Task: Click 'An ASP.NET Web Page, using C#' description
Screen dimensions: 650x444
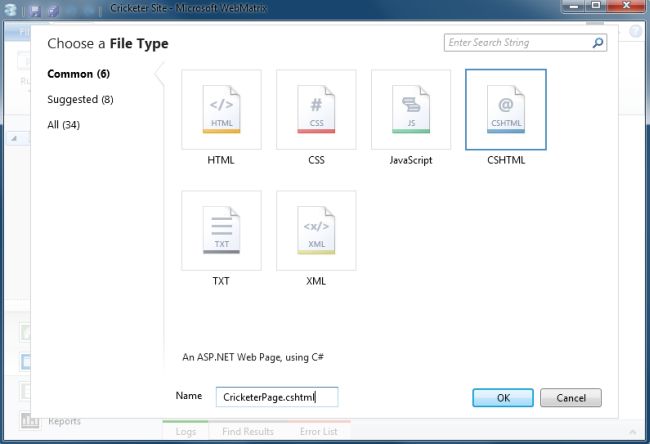Action: (253, 357)
